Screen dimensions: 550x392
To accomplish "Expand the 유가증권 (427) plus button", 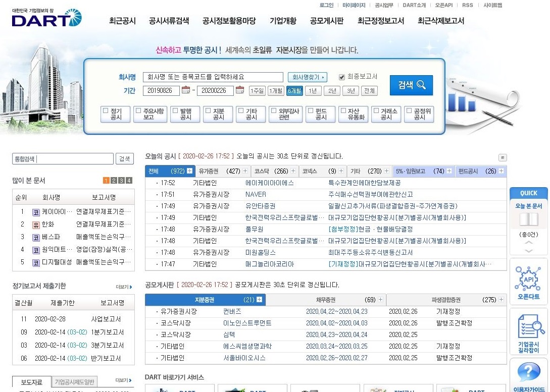I will pos(245,171).
